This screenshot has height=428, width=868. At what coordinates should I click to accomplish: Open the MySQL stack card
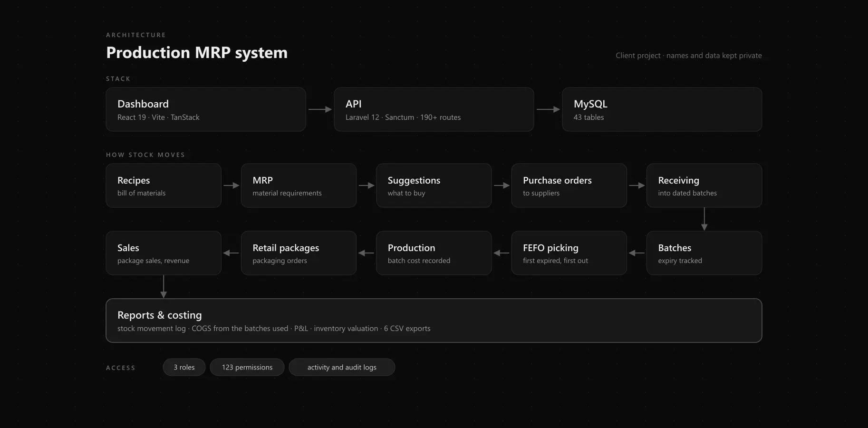662,109
